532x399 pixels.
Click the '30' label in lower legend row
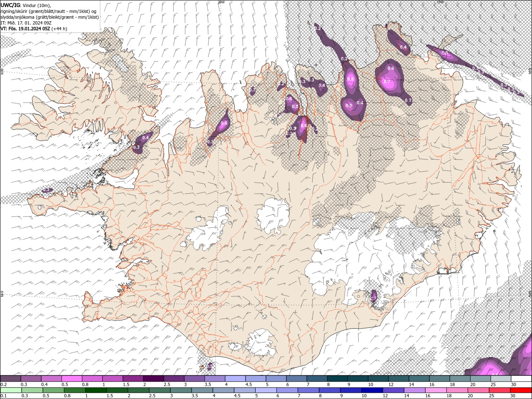click(512, 396)
